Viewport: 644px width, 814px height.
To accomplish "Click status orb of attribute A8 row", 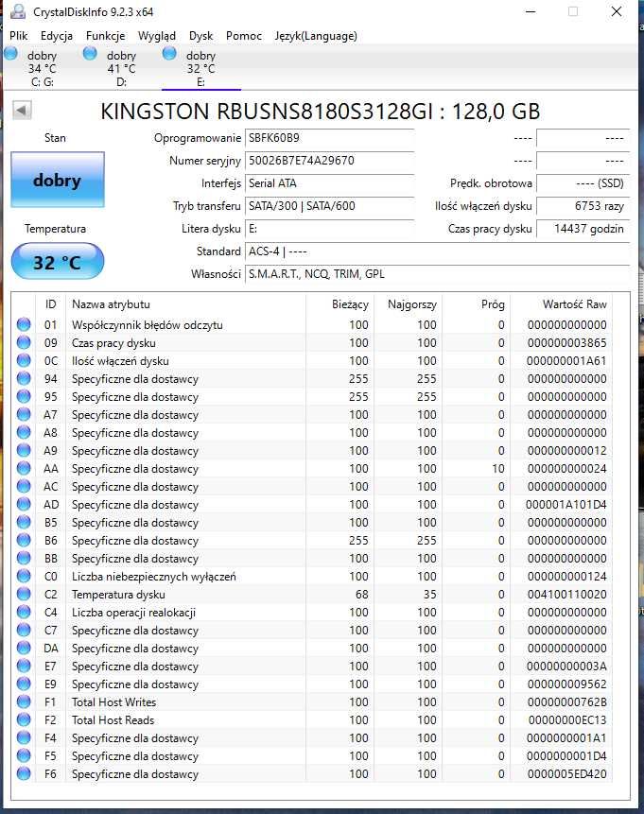I will click(x=24, y=432).
